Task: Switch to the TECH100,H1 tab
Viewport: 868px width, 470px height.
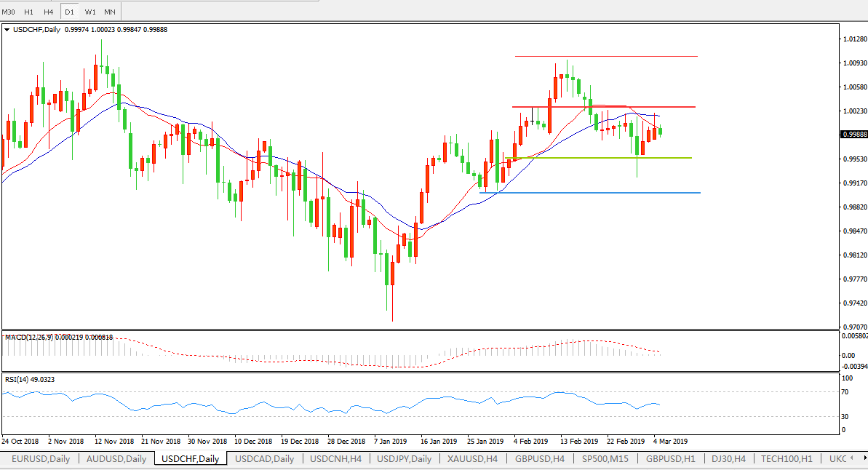Action: point(787,459)
